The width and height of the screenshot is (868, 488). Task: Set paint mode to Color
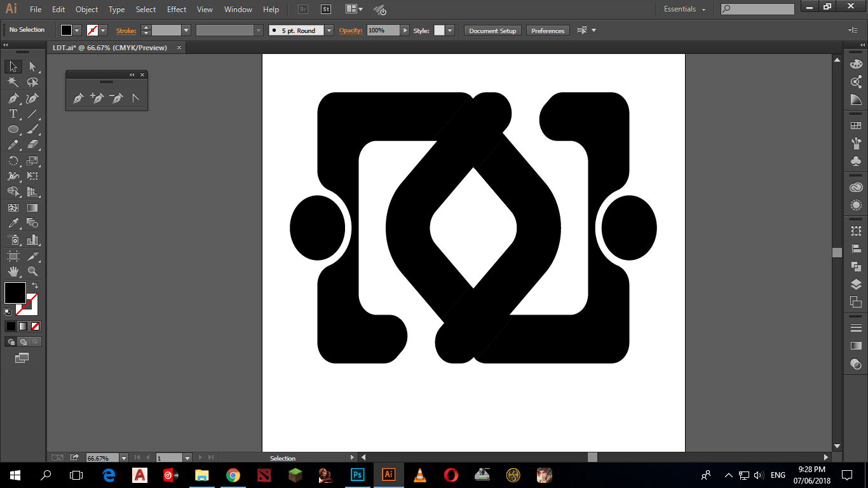pyautogui.click(x=11, y=326)
